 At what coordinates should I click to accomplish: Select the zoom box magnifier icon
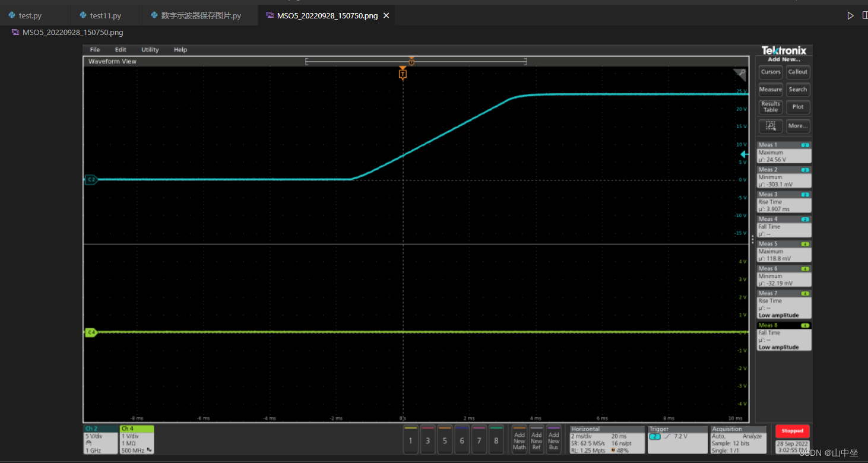click(771, 126)
